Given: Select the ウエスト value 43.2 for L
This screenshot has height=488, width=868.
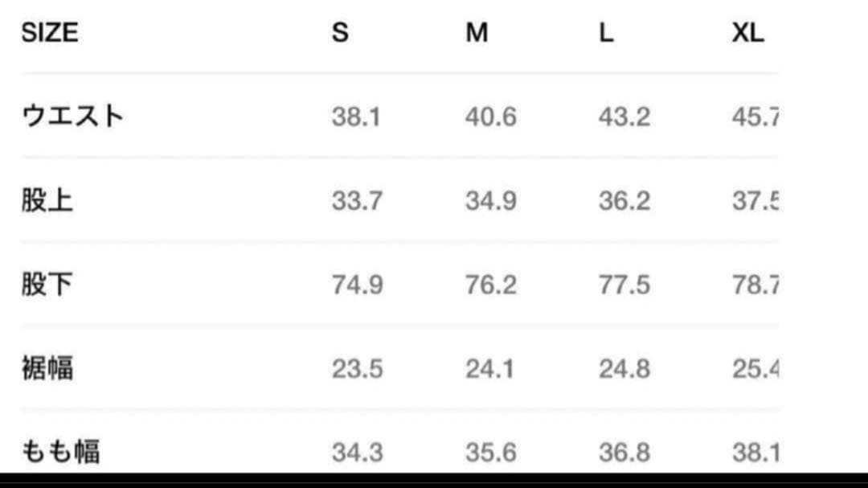Looking at the screenshot, I should 624,117.
